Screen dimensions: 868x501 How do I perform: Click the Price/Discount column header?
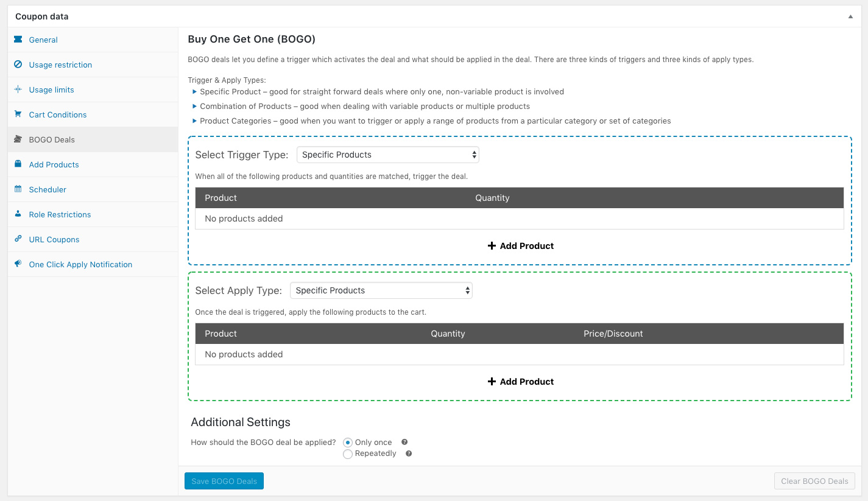coord(613,334)
